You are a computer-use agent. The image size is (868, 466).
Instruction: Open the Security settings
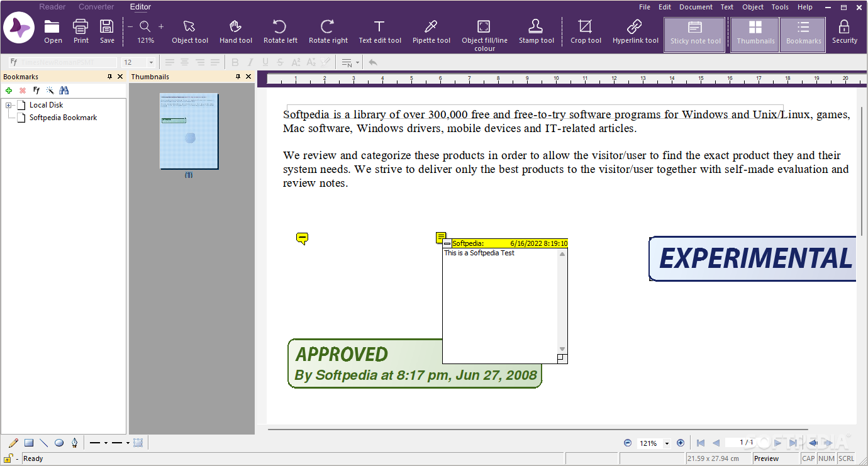coord(844,31)
